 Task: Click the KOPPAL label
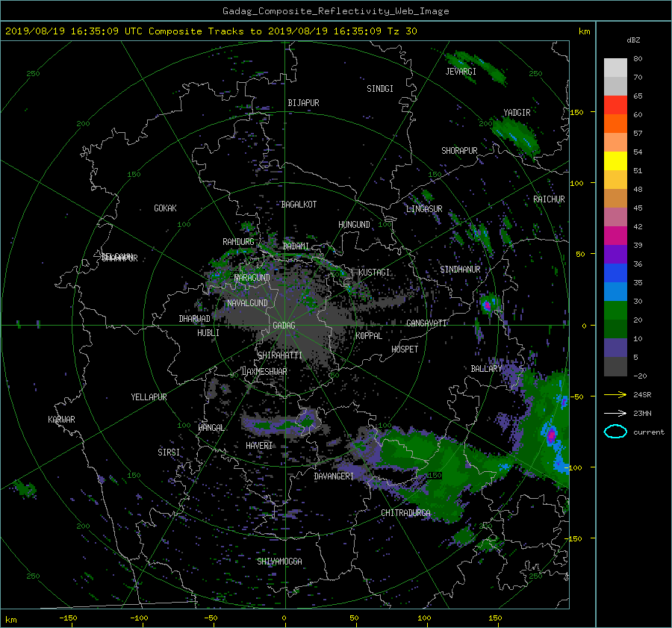(369, 336)
